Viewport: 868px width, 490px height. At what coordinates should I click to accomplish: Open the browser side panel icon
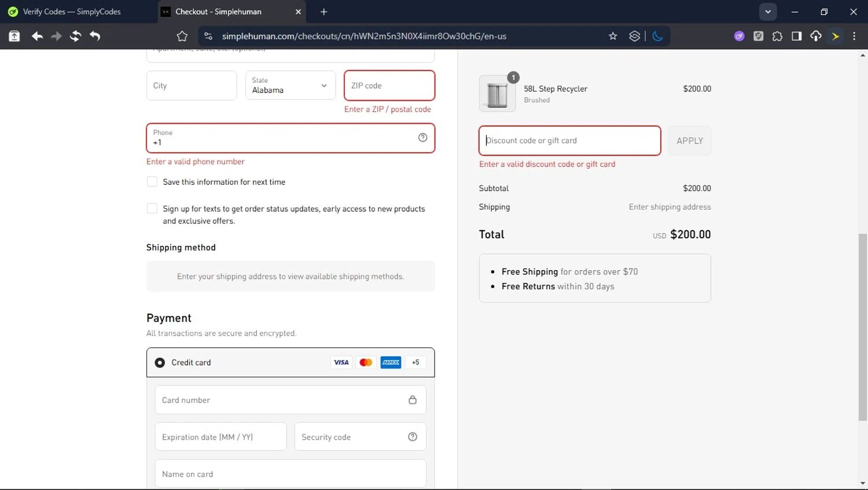click(x=796, y=36)
